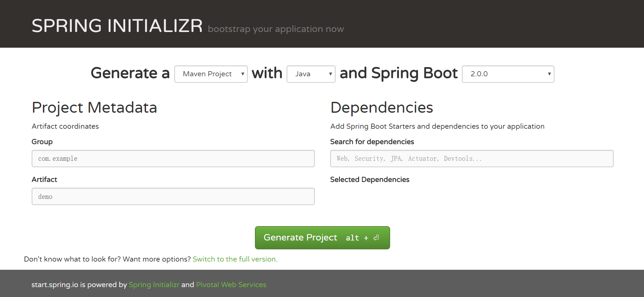Focus the Group field containing com.example
The height and width of the screenshot is (297, 644).
point(173,159)
